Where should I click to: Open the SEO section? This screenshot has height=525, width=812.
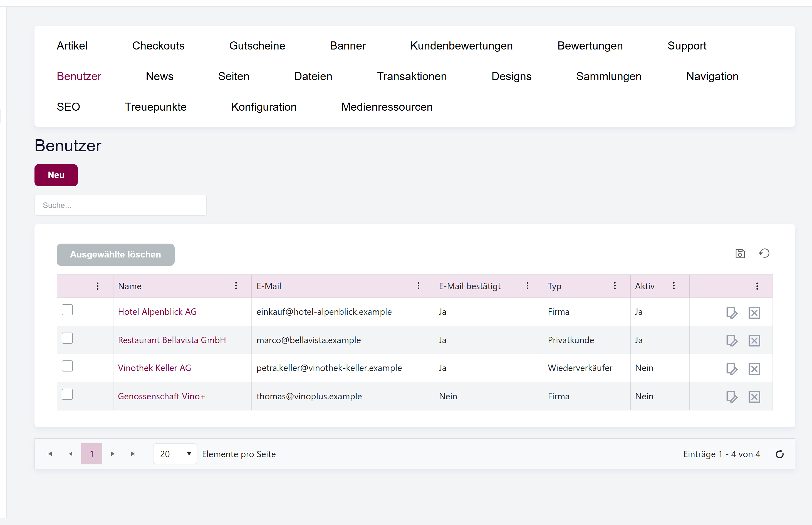68,107
